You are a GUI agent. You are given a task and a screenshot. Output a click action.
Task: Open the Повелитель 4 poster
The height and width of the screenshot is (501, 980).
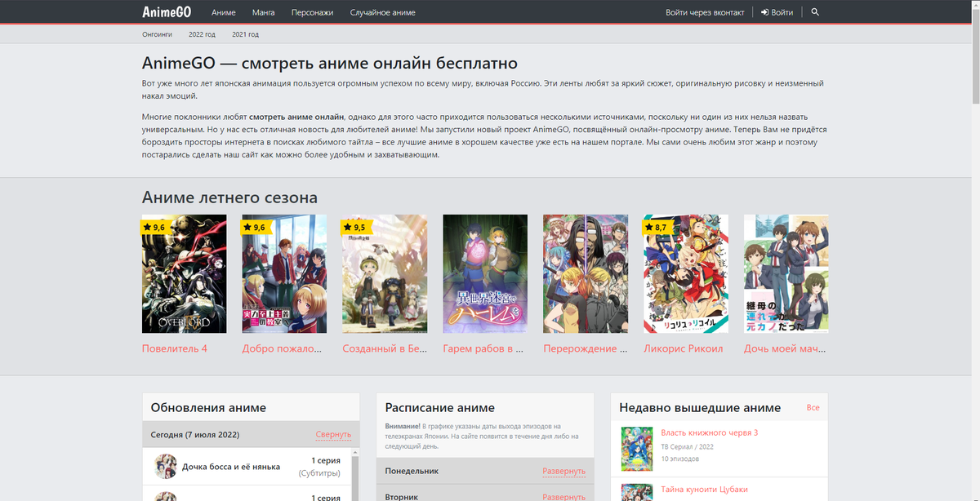[x=184, y=273]
